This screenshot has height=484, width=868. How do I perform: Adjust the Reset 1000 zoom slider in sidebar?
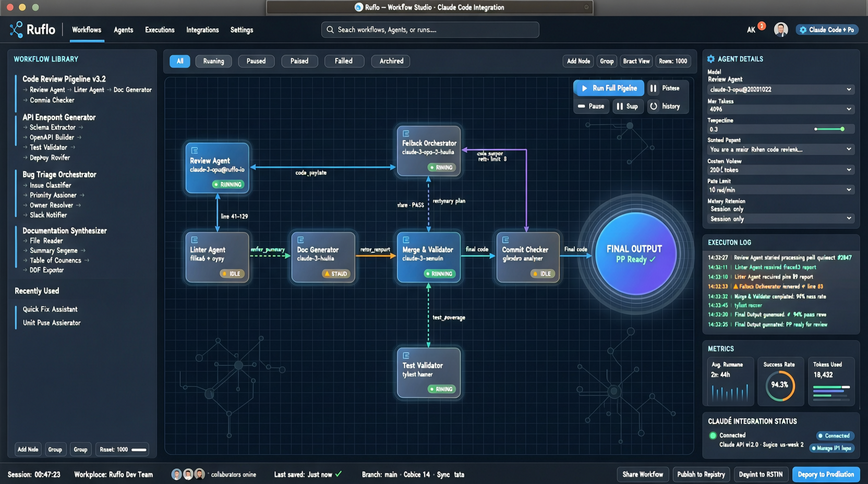(139, 450)
